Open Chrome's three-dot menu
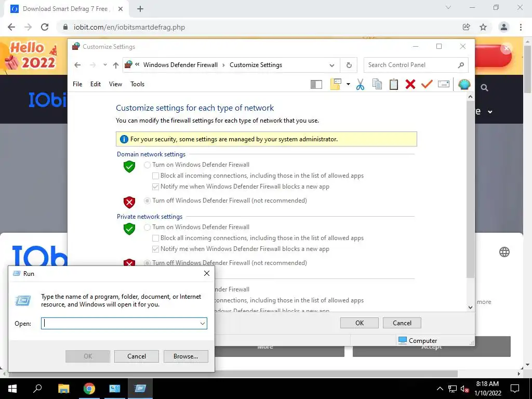 click(x=521, y=27)
